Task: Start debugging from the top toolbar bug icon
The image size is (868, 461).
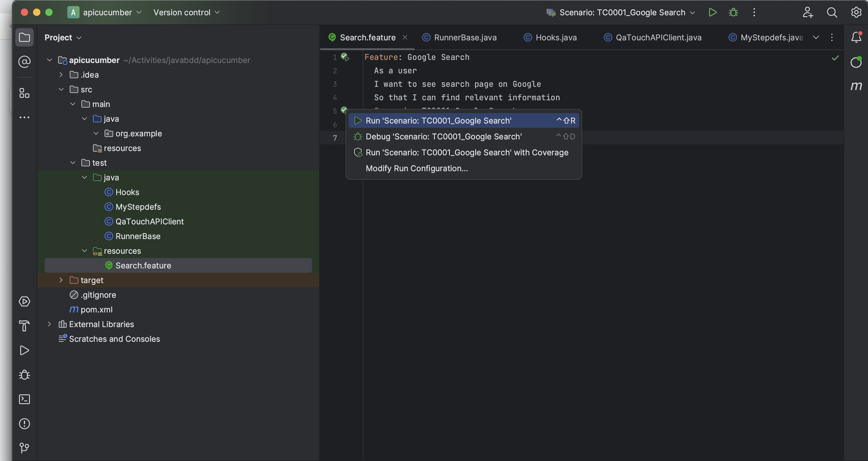Action: click(733, 13)
